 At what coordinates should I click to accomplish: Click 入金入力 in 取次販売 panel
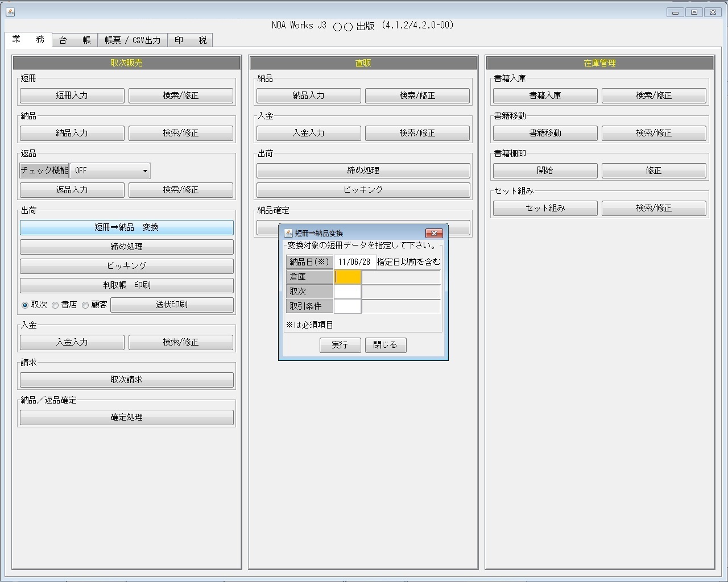click(x=72, y=342)
